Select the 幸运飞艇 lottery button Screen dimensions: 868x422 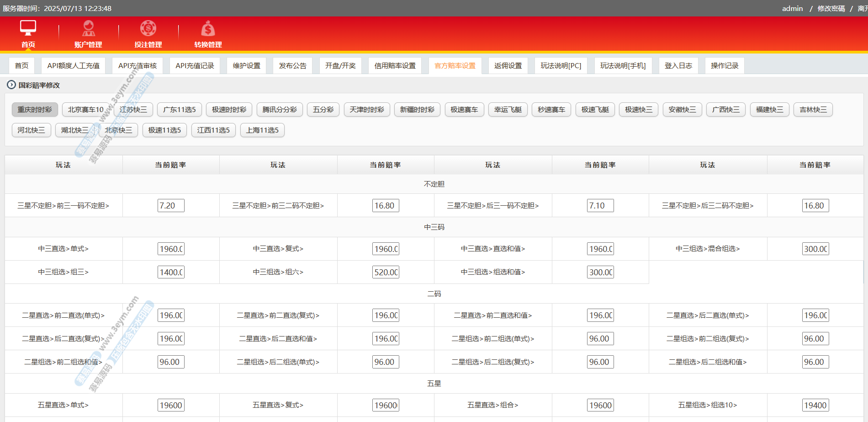click(508, 110)
